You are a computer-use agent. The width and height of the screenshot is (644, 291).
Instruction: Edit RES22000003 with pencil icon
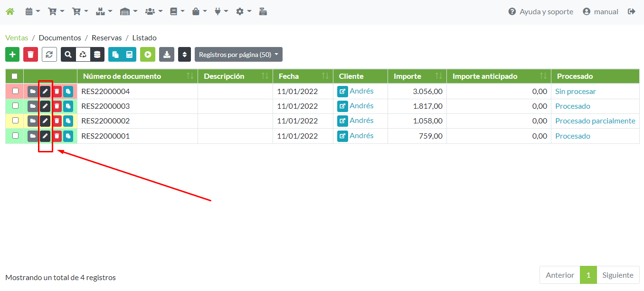[x=45, y=106]
